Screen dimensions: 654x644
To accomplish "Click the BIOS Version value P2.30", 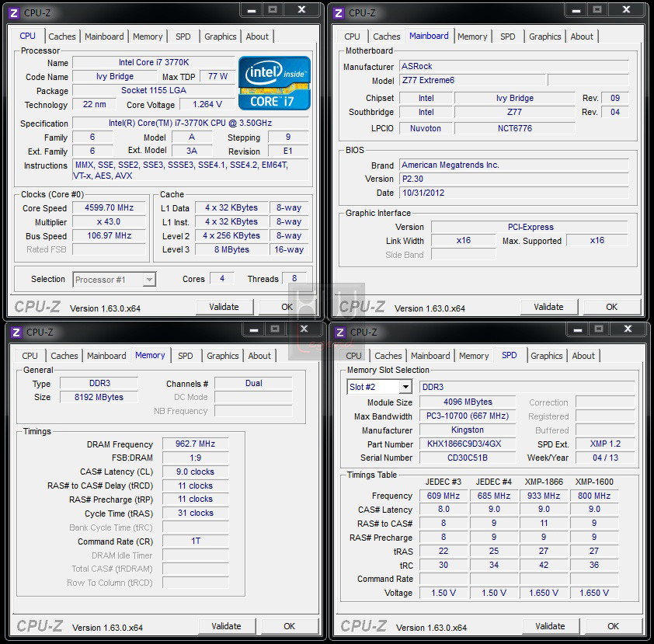I will tap(514, 179).
